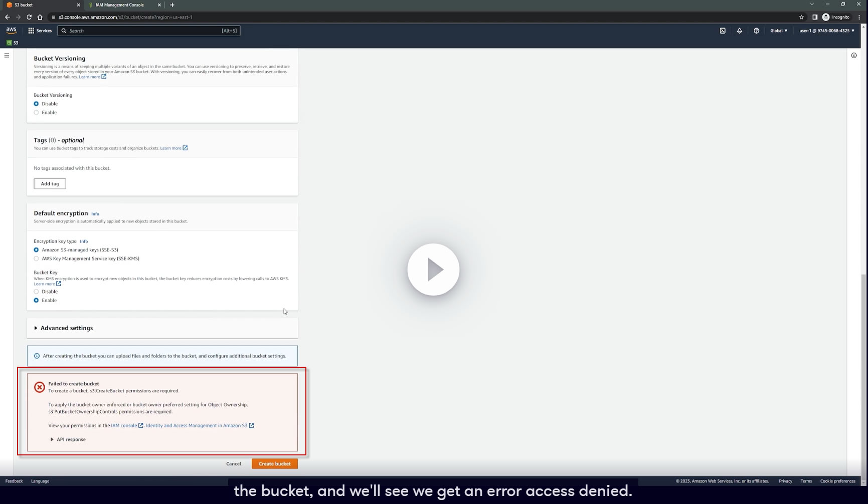Bookmark this page with star icon
The height and width of the screenshot is (504, 868).
pos(801,17)
